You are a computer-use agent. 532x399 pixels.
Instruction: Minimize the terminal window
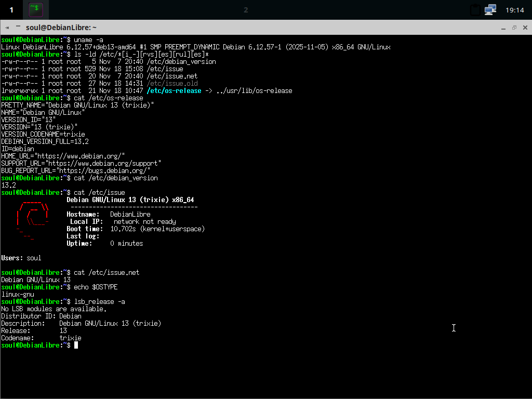tap(503, 28)
